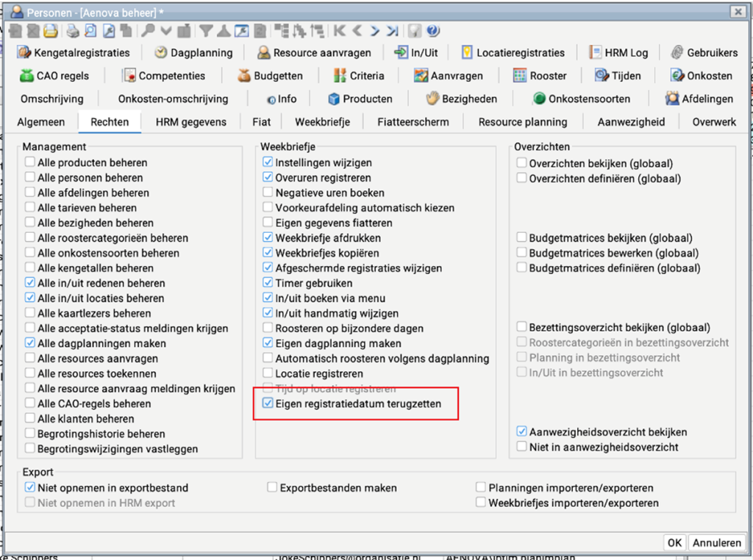The image size is (753, 560).
Task: Select the Rooster tab
Action: 540,76
